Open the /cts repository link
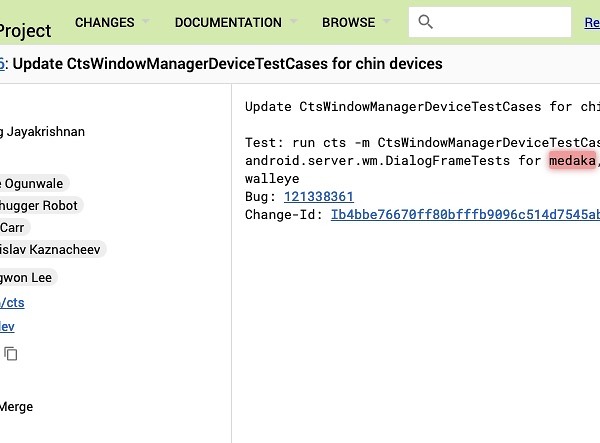 point(12,302)
